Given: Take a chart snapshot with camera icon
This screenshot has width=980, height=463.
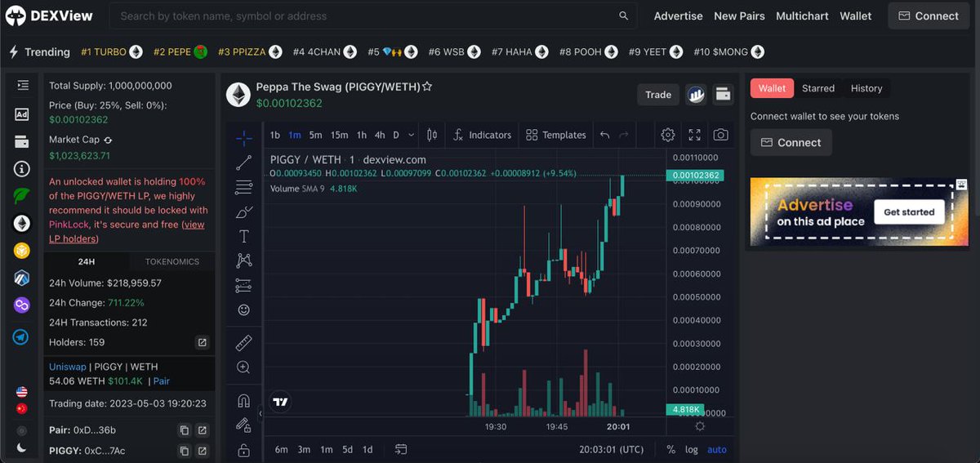Looking at the screenshot, I should 720,135.
